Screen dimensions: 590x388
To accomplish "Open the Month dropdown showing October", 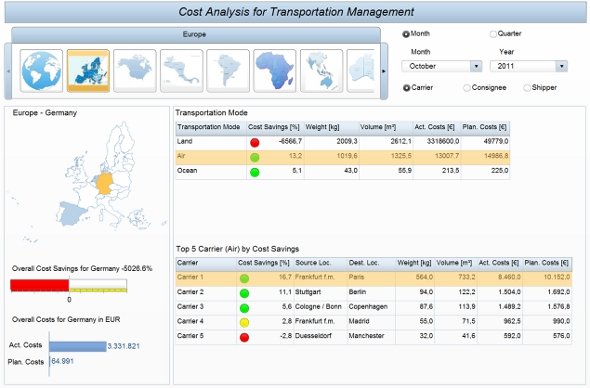I will coord(442,66).
